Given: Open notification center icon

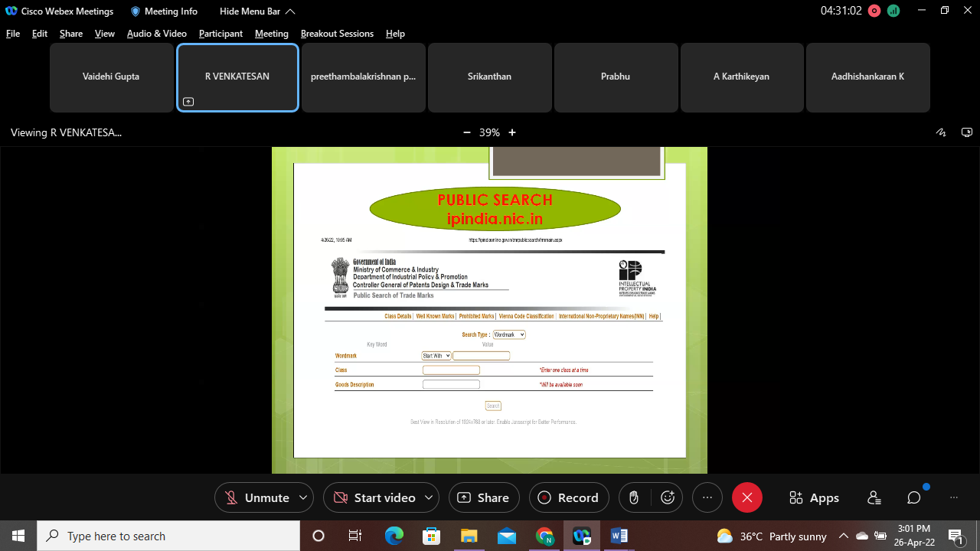Looking at the screenshot, I should coord(955,536).
